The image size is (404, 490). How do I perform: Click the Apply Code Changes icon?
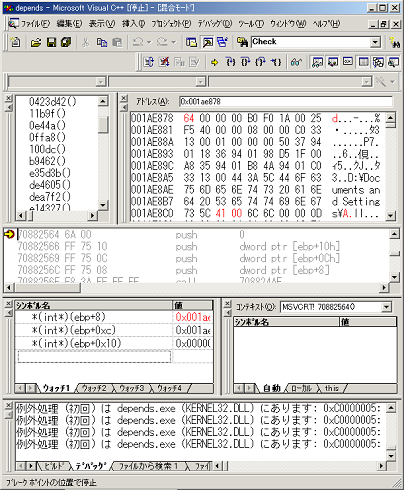194,62
